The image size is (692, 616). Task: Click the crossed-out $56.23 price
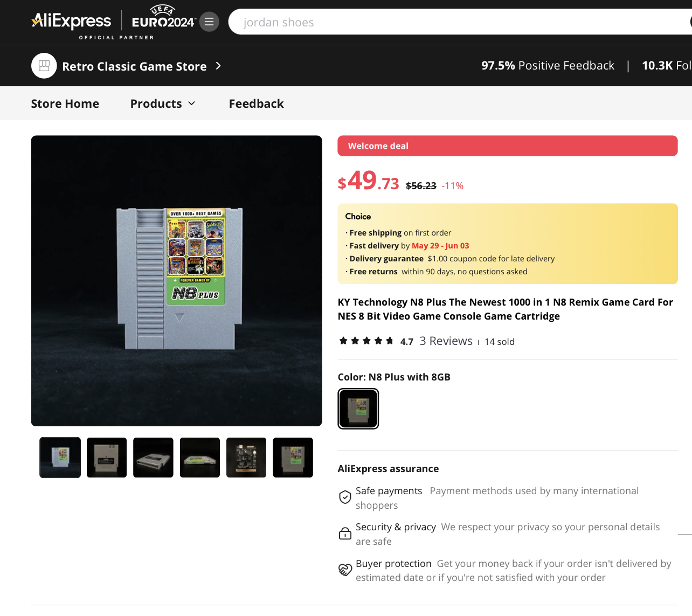click(421, 186)
